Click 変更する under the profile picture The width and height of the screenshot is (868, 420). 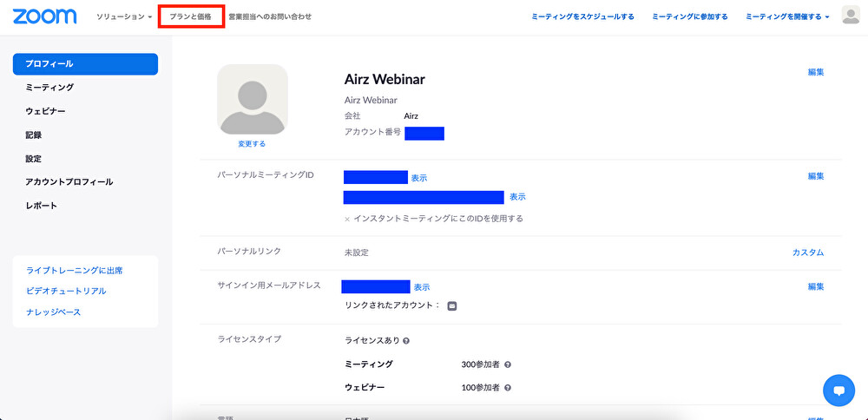pyautogui.click(x=252, y=144)
